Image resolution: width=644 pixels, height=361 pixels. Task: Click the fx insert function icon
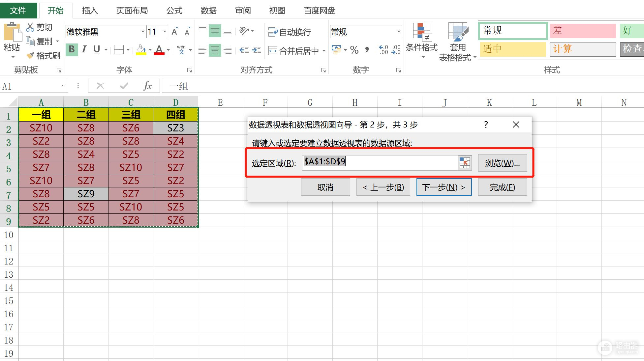click(147, 86)
